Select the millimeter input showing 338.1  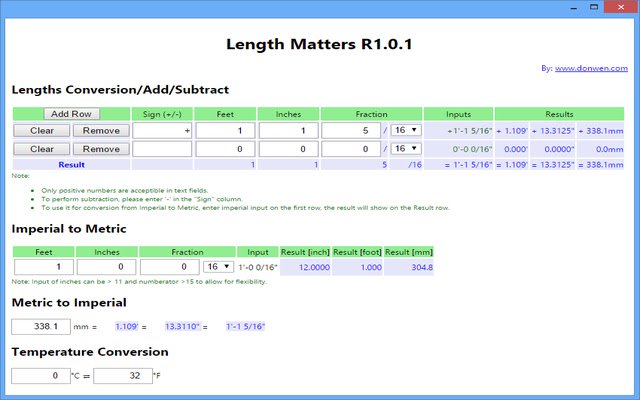pyautogui.click(x=41, y=327)
